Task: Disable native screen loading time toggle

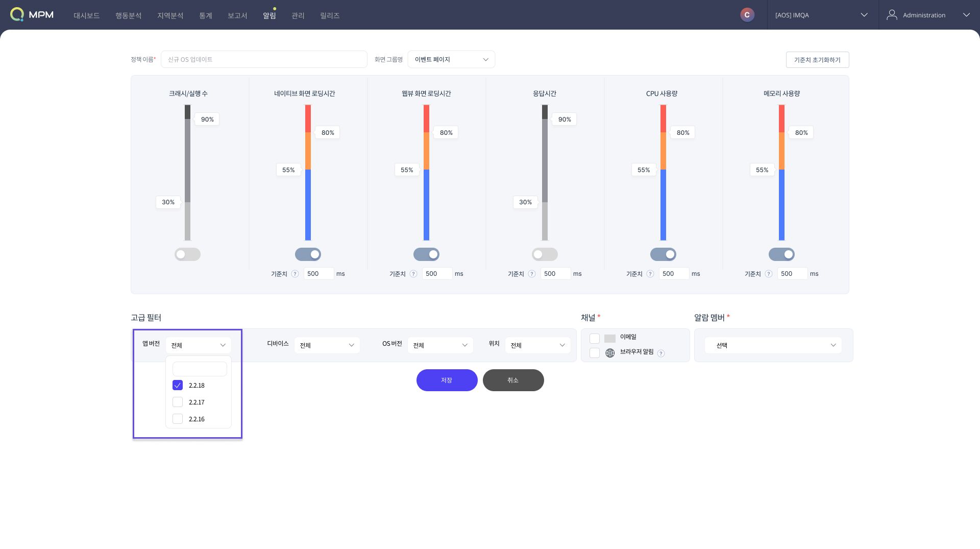Action: (308, 254)
